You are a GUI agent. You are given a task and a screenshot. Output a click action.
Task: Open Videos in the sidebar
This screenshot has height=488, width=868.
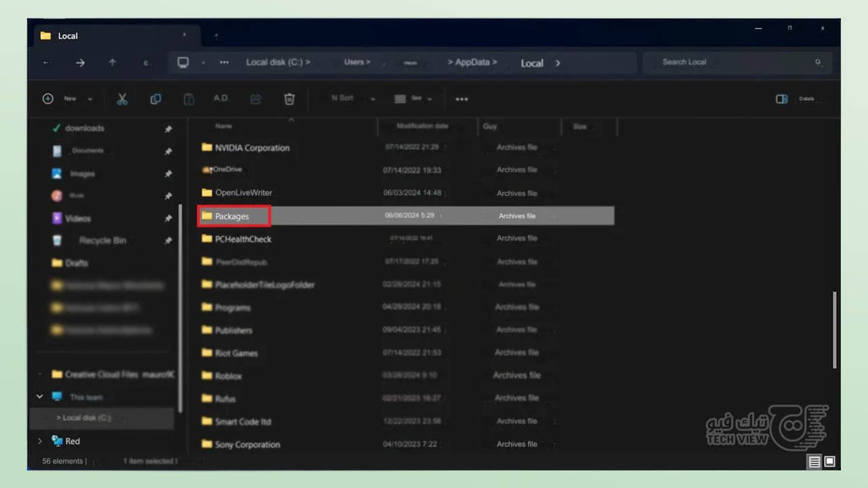coord(77,218)
